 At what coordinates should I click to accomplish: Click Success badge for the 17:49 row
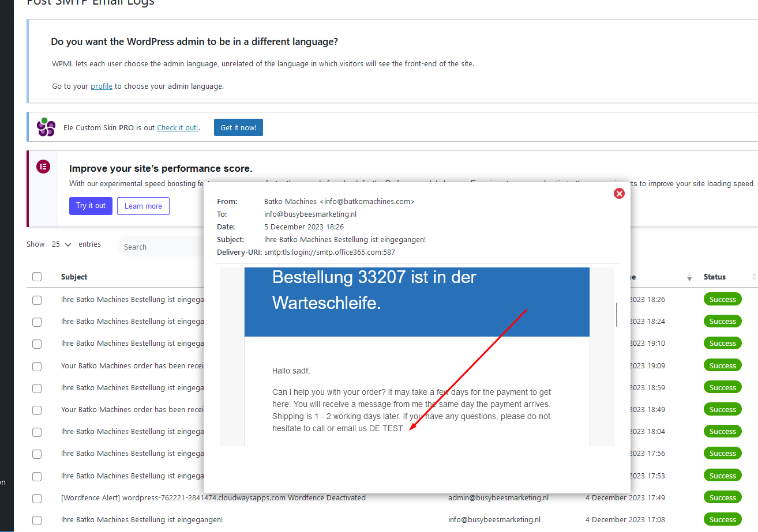click(x=722, y=497)
